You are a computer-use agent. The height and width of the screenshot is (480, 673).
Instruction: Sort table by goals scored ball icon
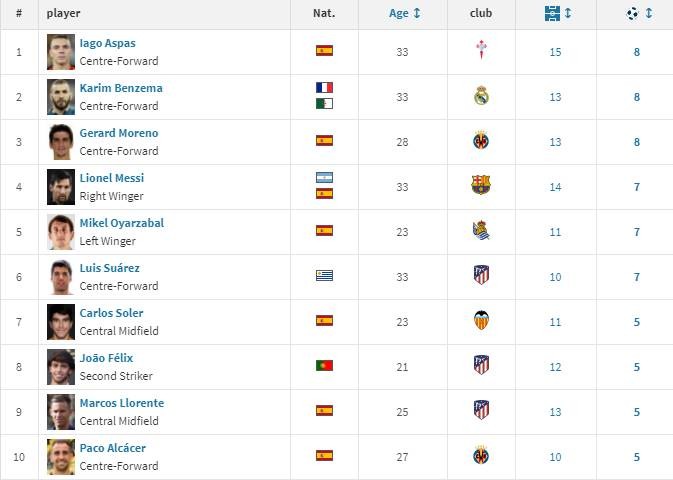click(x=632, y=14)
